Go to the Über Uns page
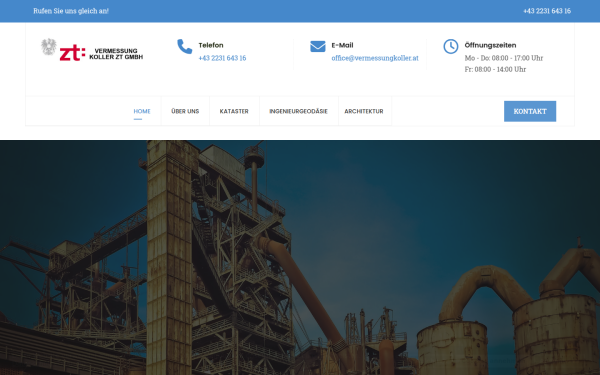 point(185,111)
